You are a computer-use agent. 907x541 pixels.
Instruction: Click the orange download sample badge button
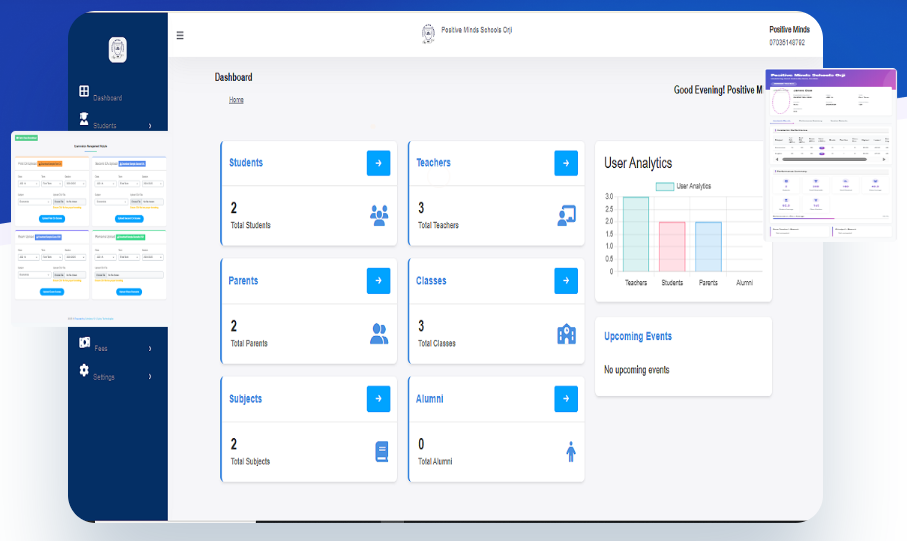(x=50, y=164)
